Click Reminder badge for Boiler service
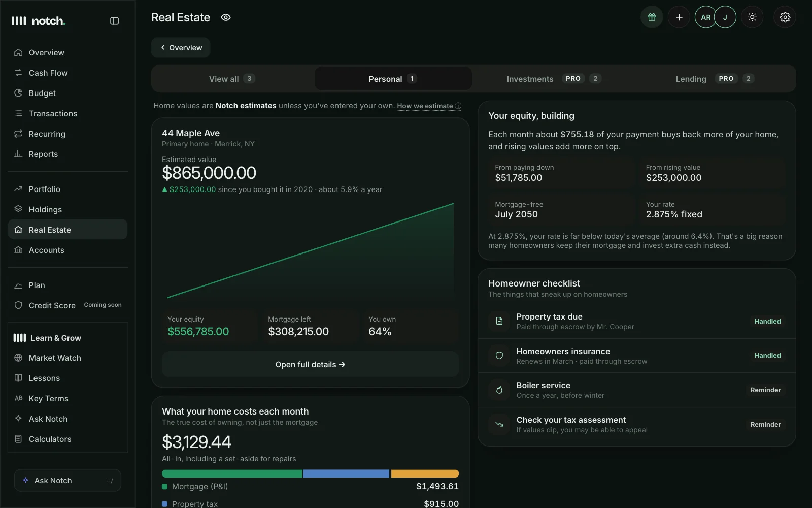Viewport: 812px width, 508px height. tap(766, 390)
